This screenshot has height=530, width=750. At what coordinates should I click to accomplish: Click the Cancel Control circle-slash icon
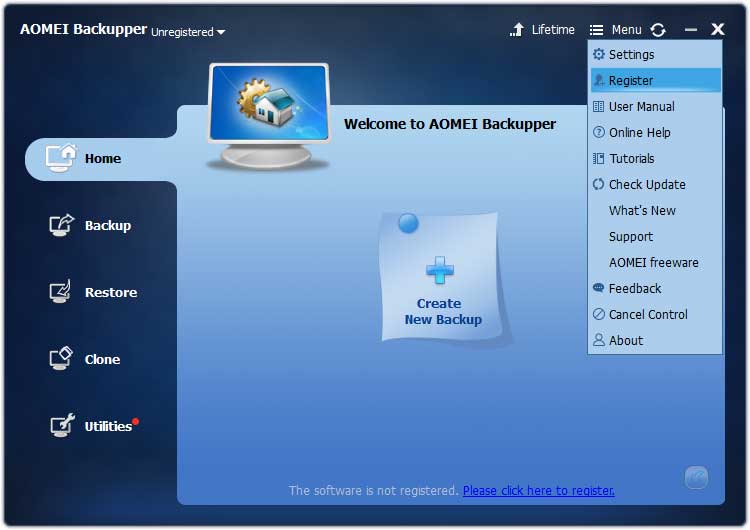pyautogui.click(x=599, y=314)
